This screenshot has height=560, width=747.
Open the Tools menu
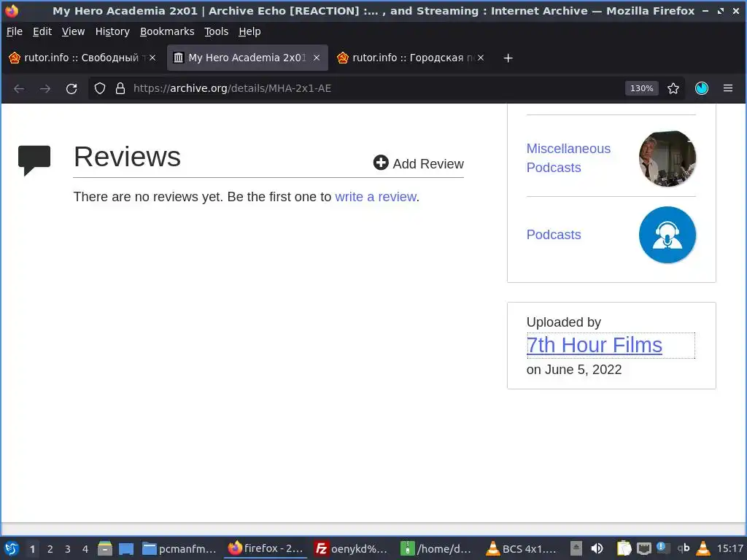coord(216,31)
